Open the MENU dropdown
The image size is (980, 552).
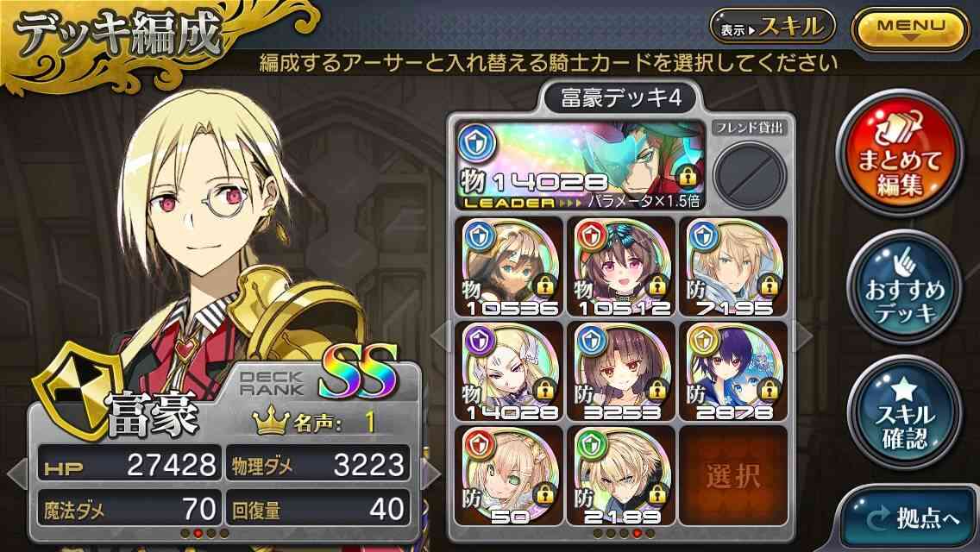click(911, 28)
